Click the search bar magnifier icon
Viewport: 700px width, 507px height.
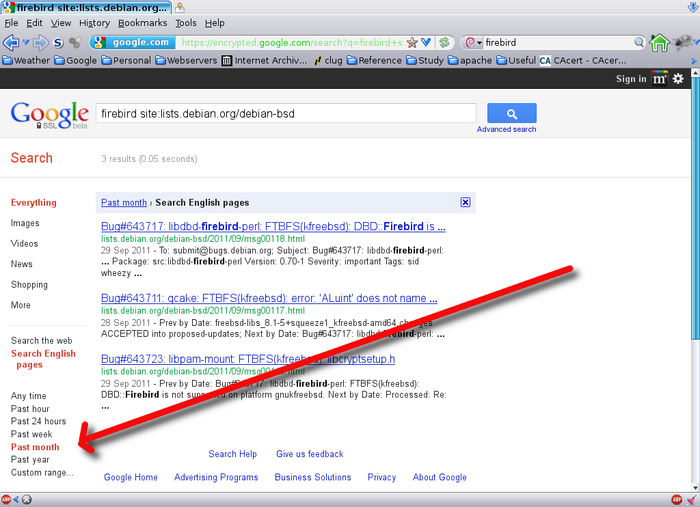point(639,42)
